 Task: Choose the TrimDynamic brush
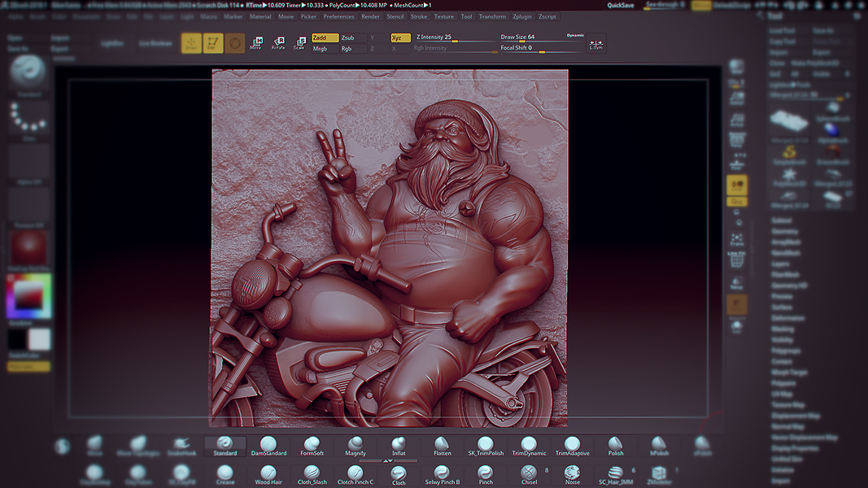529,446
